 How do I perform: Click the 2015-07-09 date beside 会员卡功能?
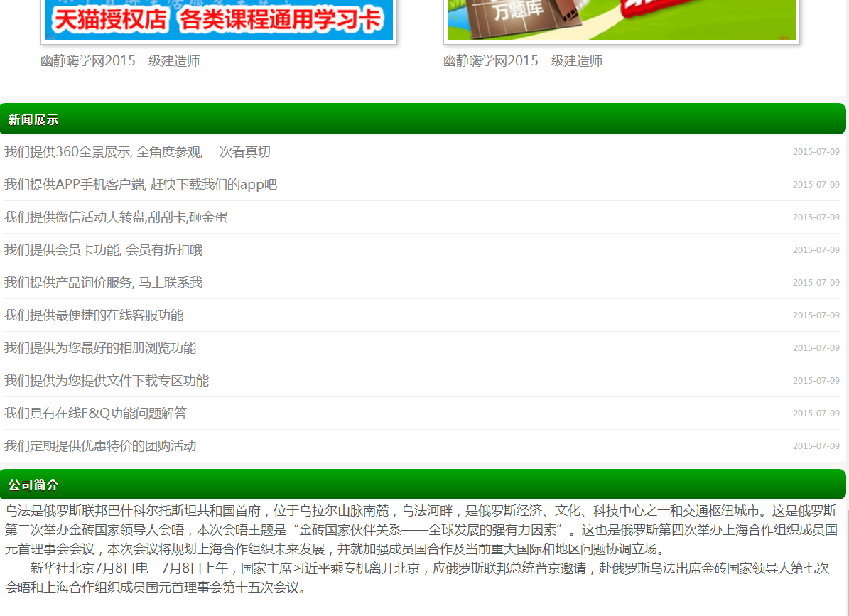816,250
